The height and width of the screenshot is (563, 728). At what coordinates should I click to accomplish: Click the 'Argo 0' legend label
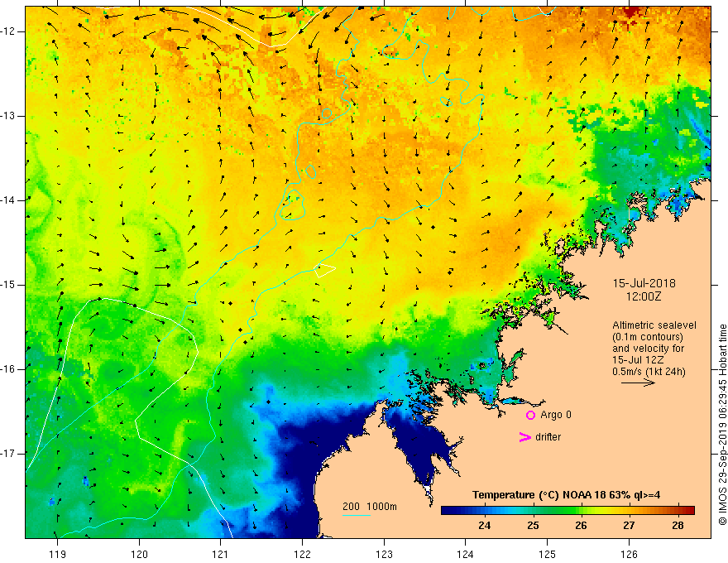tap(556, 415)
